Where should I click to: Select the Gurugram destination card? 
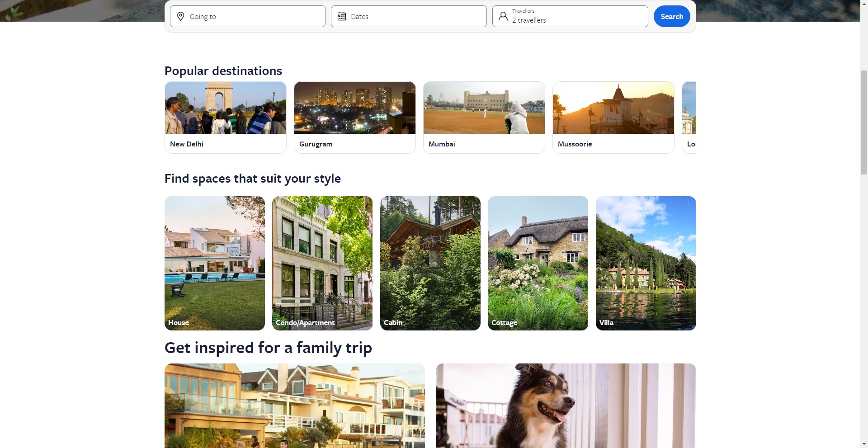pos(355,118)
